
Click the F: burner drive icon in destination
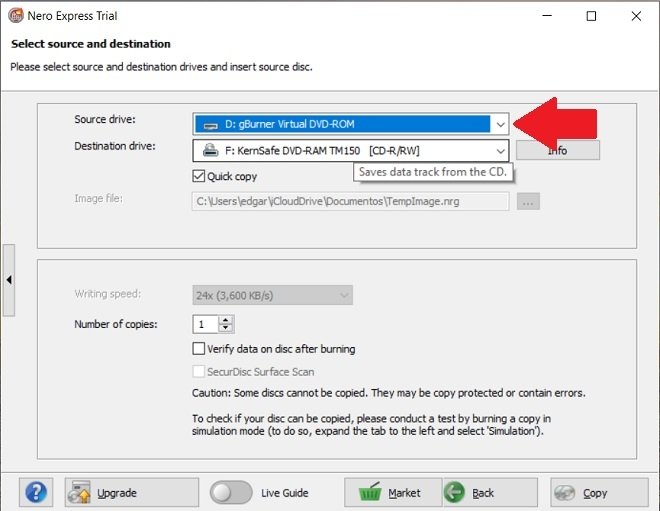click(x=210, y=150)
